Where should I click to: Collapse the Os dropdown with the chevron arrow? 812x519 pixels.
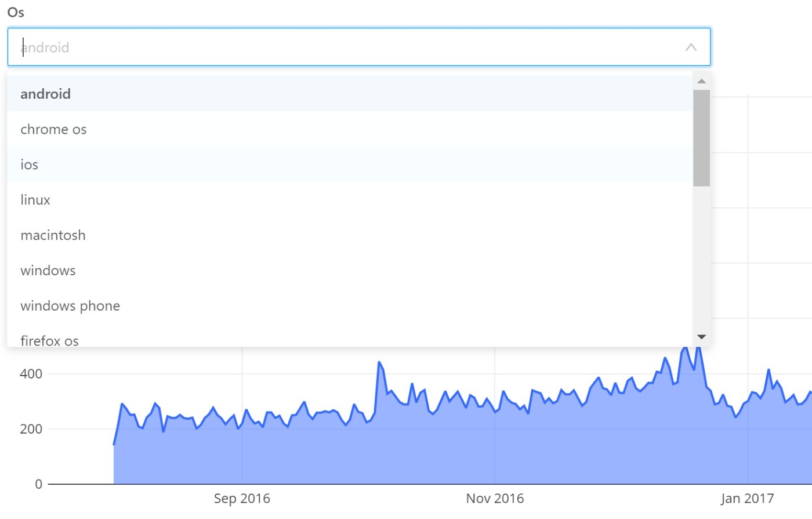coord(691,47)
